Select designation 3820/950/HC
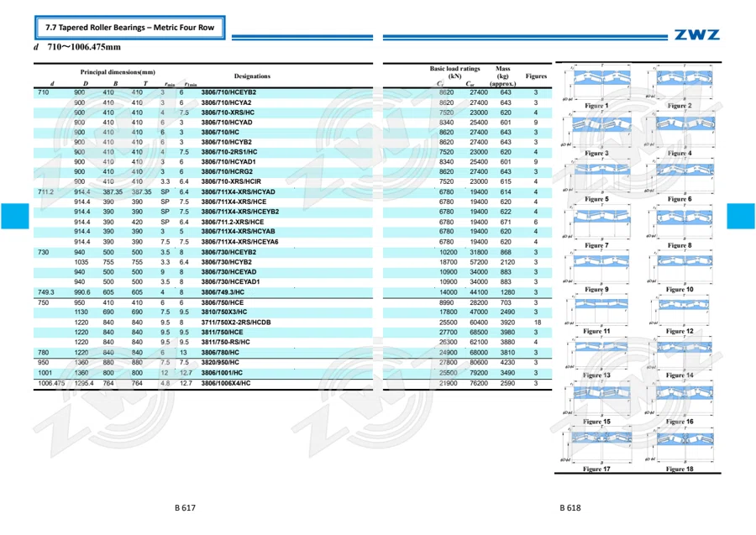 click(x=220, y=362)
